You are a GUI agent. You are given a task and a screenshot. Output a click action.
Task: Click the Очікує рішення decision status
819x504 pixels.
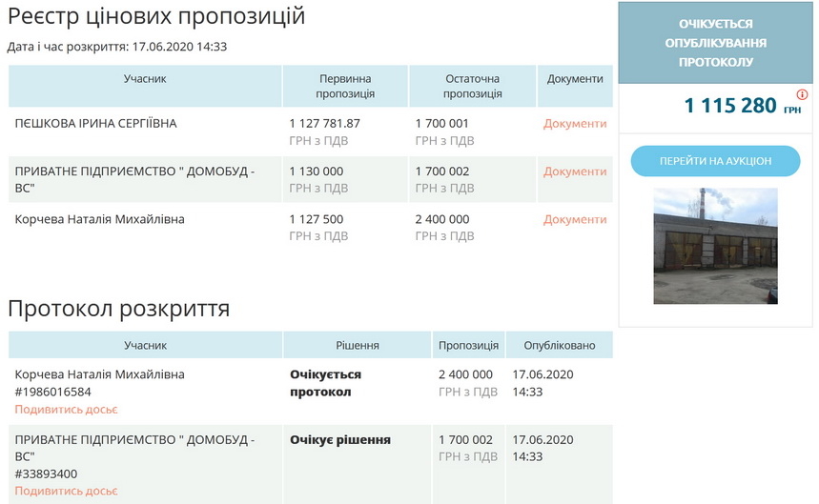340,440
